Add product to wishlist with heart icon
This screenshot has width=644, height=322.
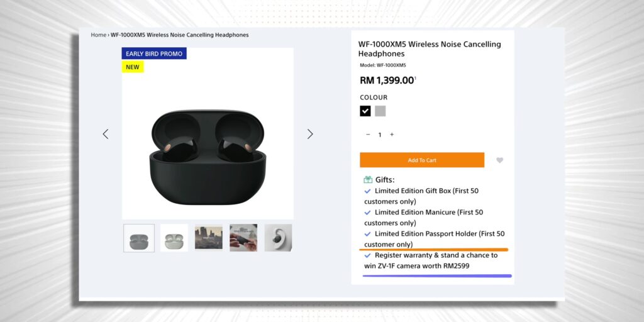tap(499, 160)
